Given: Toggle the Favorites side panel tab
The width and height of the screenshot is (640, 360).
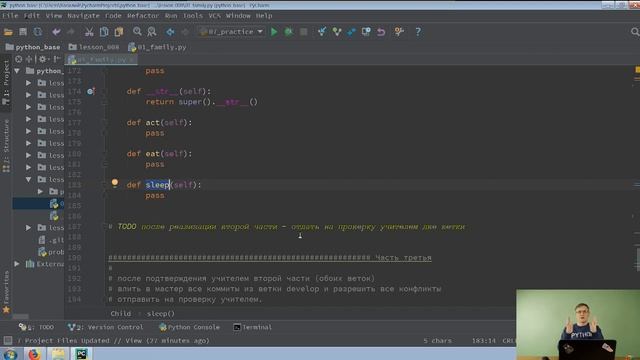Looking at the screenshot, I should (6, 292).
